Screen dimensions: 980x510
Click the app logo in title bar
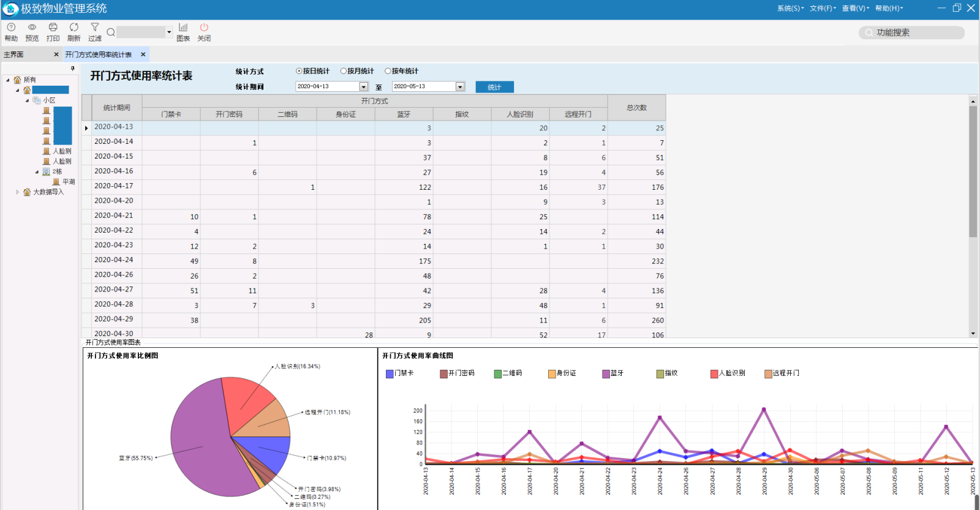[10, 9]
